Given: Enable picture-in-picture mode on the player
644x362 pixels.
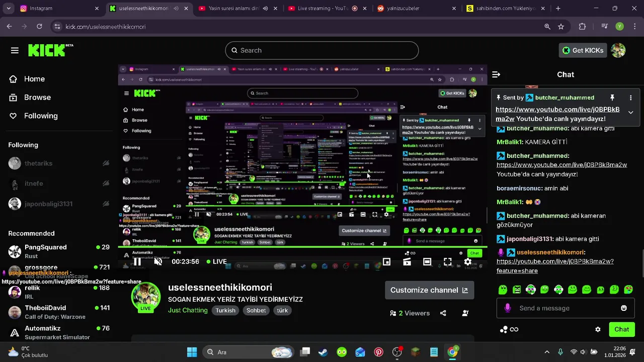Looking at the screenshot, I should click(x=386, y=261).
